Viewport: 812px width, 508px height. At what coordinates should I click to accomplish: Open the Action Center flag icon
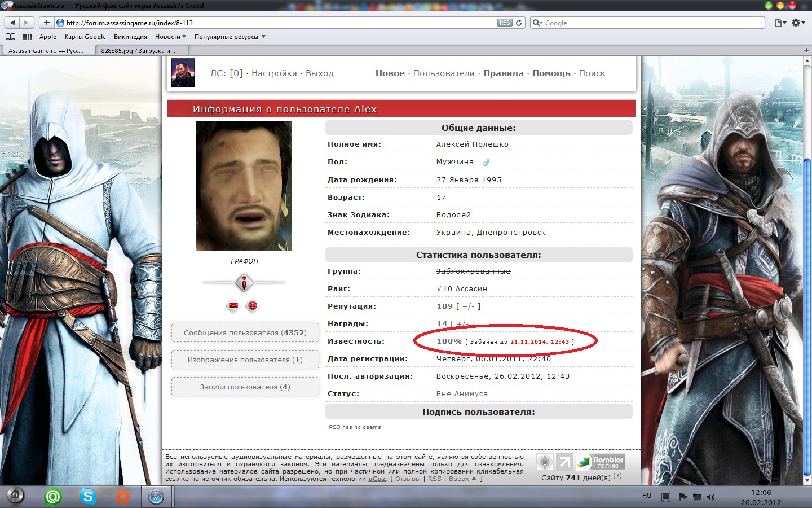(x=682, y=497)
